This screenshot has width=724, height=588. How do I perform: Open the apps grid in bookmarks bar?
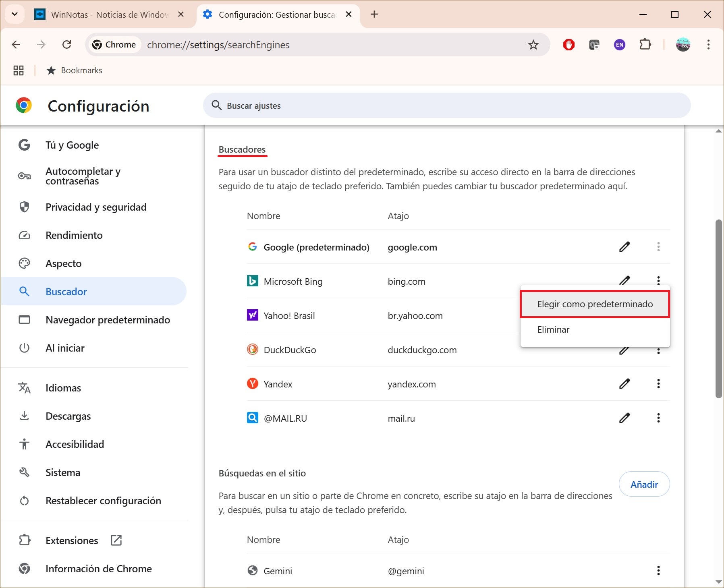coord(19,70)
